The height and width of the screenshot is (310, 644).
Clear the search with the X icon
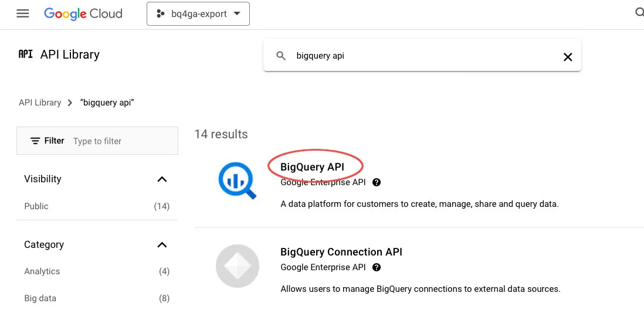point(567,56)
